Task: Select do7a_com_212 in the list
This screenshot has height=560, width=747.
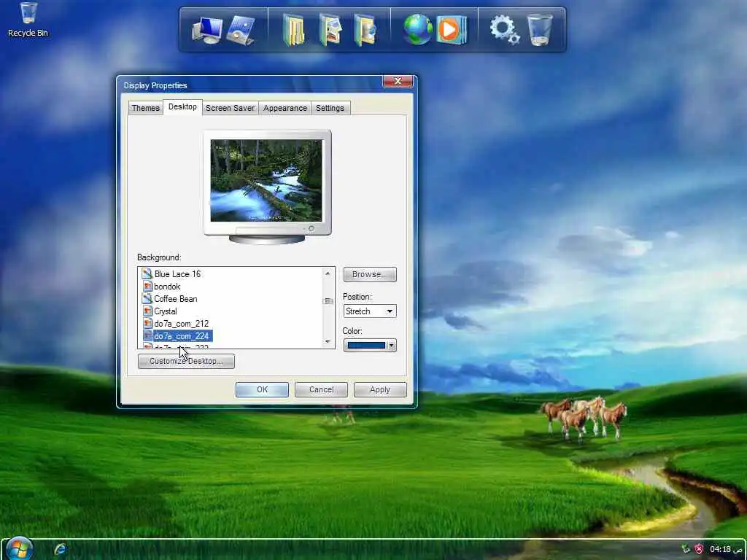Action: click(x=181, y=323)
